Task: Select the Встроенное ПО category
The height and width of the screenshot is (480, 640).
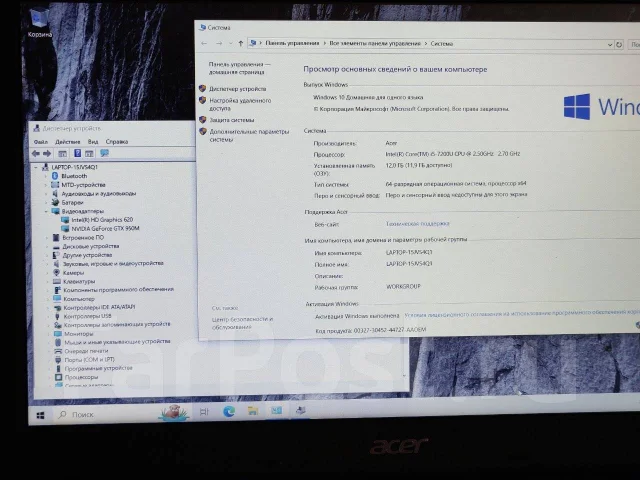Action: 83,237
